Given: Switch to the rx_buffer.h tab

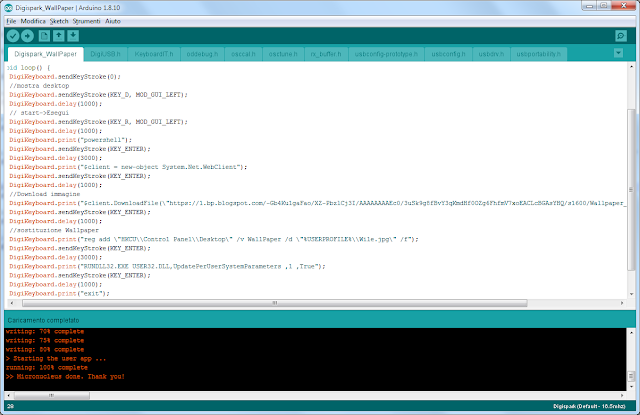Looking at the screenshot, I should click(x=326, y=54).
